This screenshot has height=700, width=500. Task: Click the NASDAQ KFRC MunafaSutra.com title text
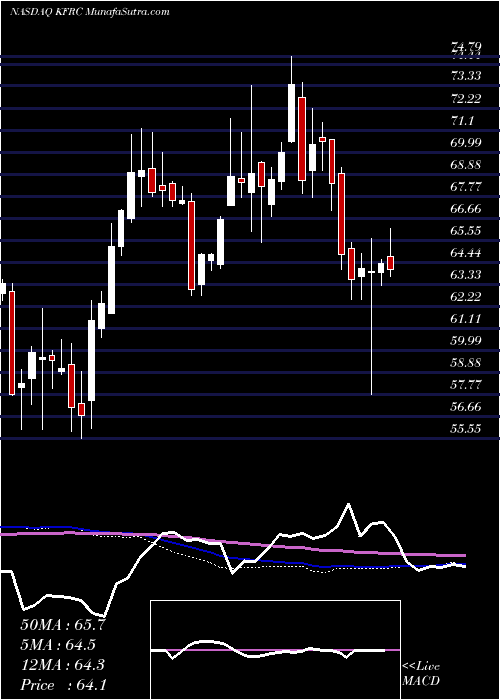(x=89, y=12)
